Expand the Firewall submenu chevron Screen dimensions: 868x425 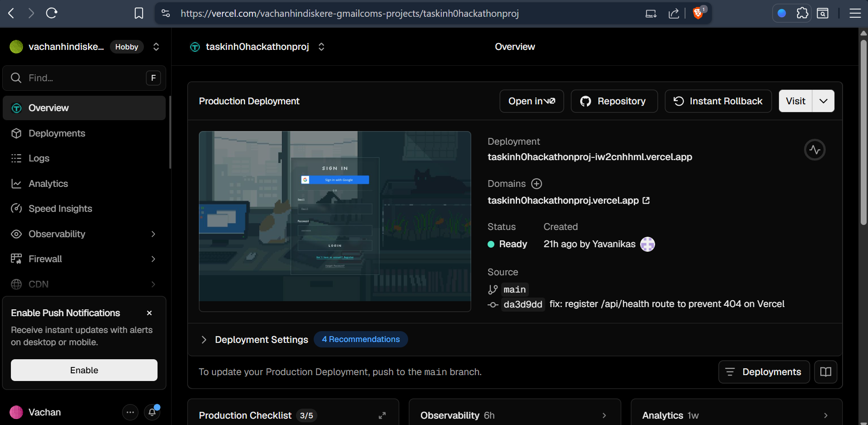pyautogui.click(x=153, y=259)
